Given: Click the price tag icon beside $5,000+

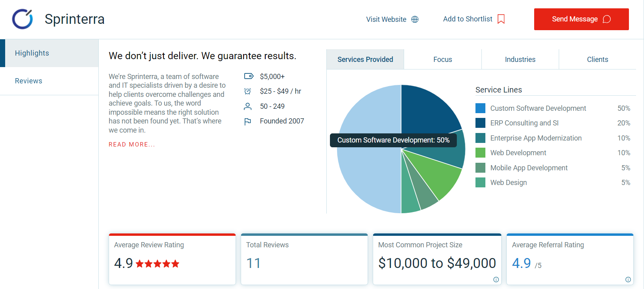Looking at the screenshot, I should point(249,76).
